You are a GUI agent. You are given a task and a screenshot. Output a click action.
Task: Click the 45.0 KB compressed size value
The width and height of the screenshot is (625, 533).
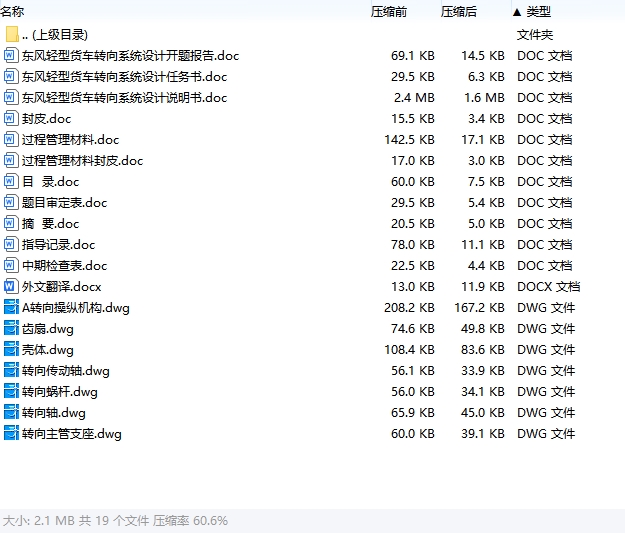483,413
